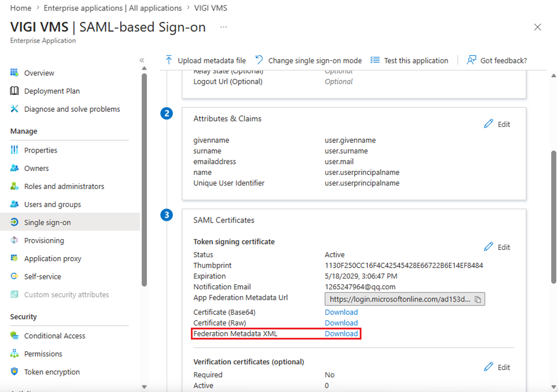Image resolution: width=558 pixels, height=392 pixels.
Task: Open Application proxy settings
Action: [x=53, y=258]
